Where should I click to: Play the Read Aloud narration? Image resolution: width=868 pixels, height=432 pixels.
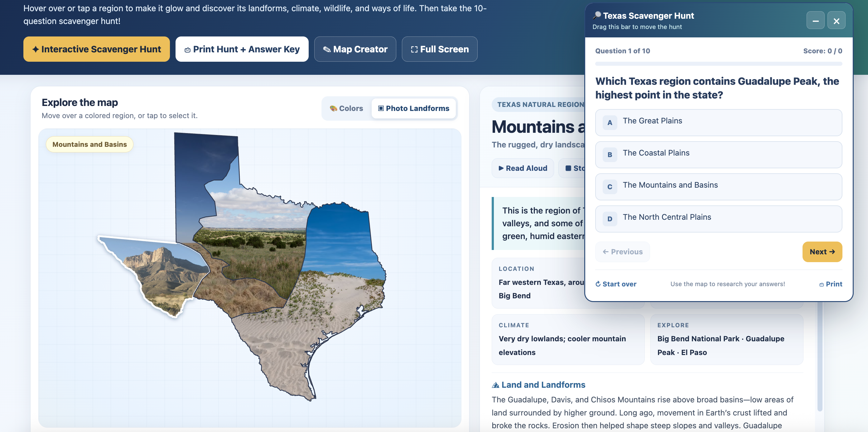pyautogui.click(x=523, y=168)
